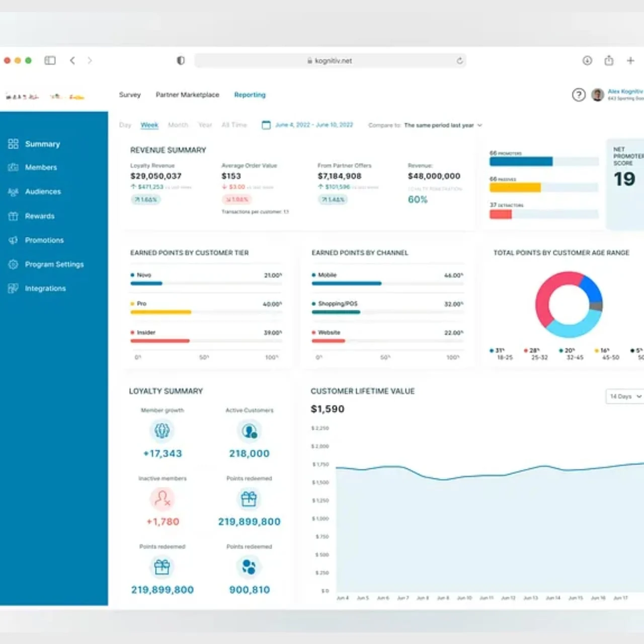The height and width of the screenshot is (644, 644).
Task: Open the Year filter option
Action: [x=205, y=125]
